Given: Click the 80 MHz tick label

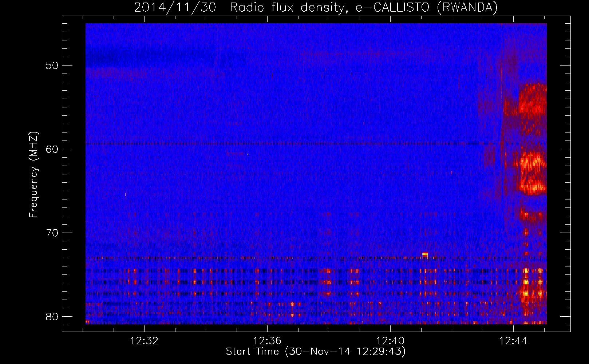Looking at the screenshot, I should (x=52, y=317).
